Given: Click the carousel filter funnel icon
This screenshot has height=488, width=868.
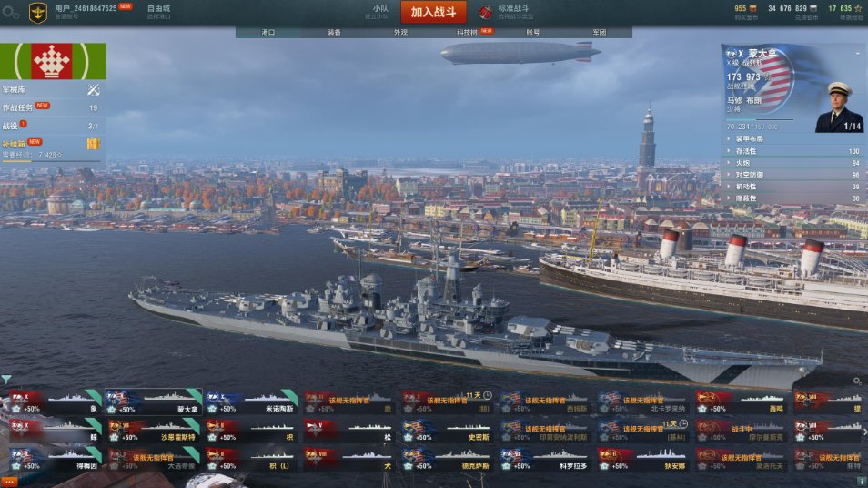Looking at the screenshot, I should pos(6,380).
